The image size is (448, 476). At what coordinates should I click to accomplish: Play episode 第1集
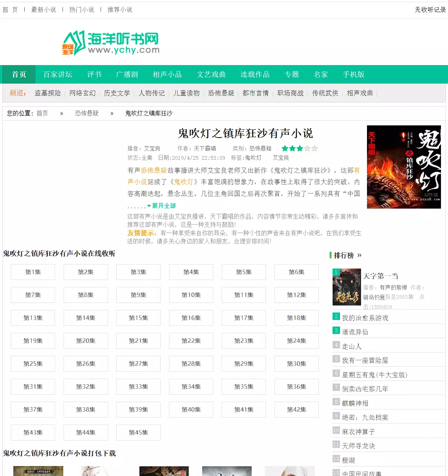click(33, 272)
